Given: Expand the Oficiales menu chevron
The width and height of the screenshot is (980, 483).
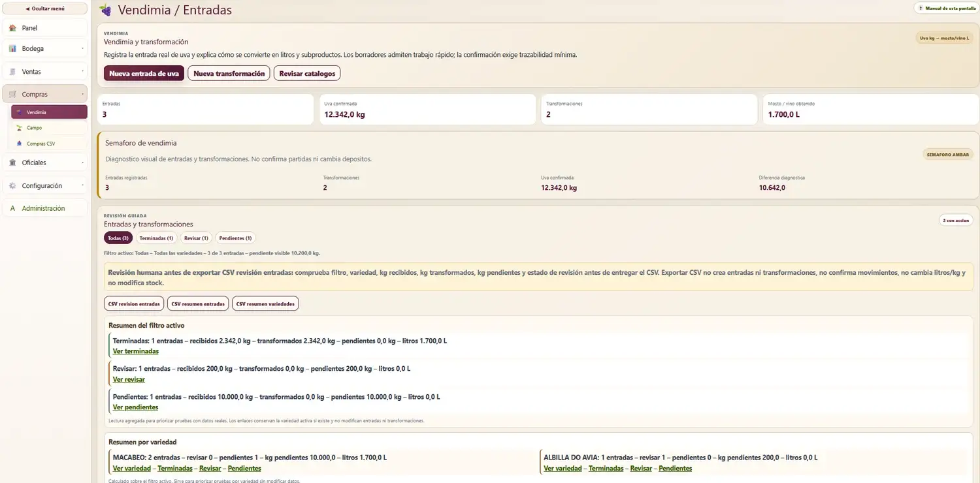Looking at the screenshot, I should (82, 163).
